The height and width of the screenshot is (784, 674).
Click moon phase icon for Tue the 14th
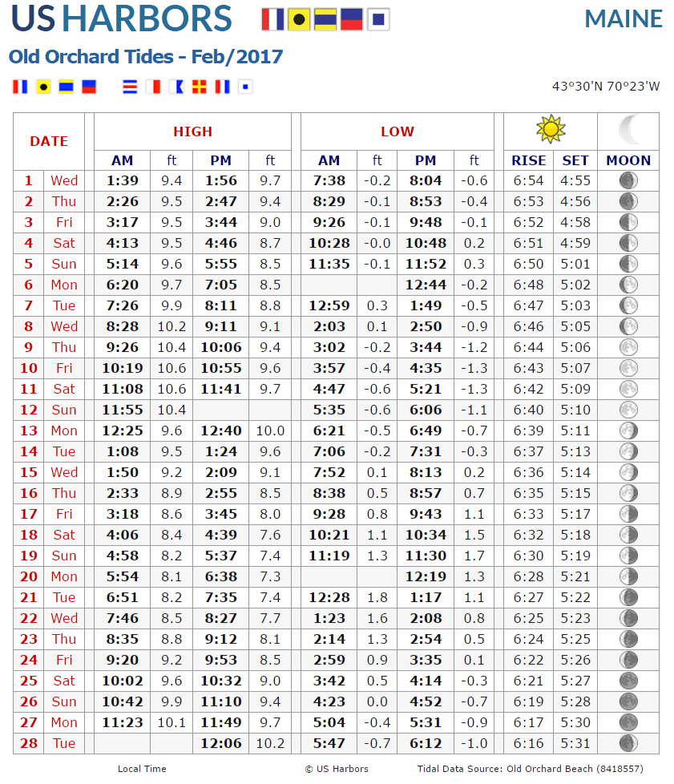628,451
